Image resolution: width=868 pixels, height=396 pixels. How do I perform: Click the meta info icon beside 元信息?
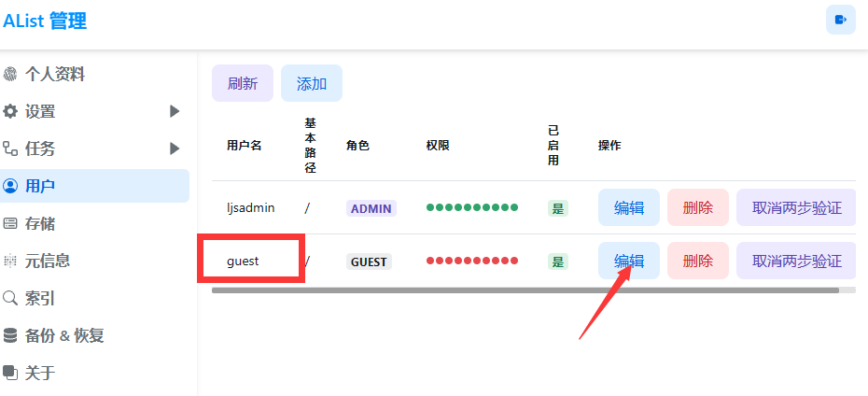click(10, 261)
